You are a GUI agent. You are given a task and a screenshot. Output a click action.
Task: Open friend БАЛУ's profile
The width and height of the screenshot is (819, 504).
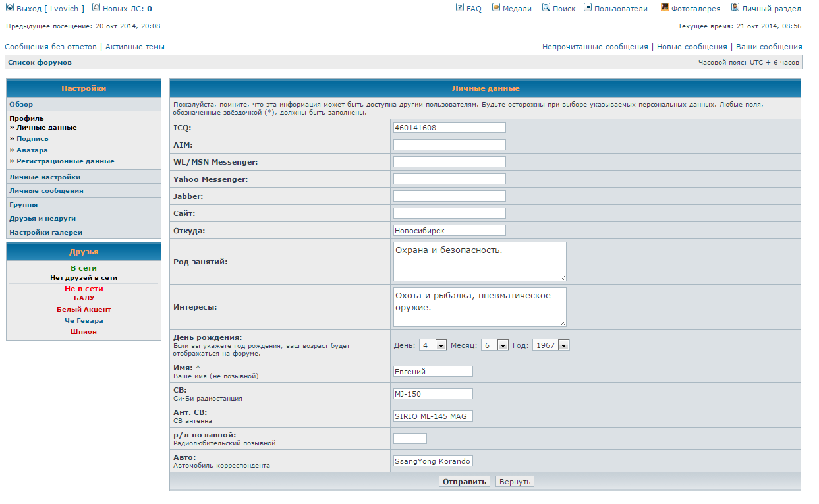point(84,298)
